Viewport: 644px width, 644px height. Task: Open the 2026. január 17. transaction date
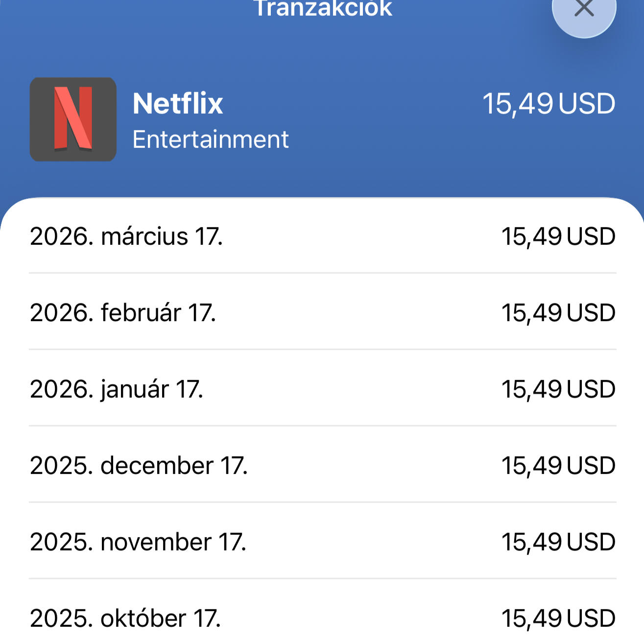pos(117,389)
